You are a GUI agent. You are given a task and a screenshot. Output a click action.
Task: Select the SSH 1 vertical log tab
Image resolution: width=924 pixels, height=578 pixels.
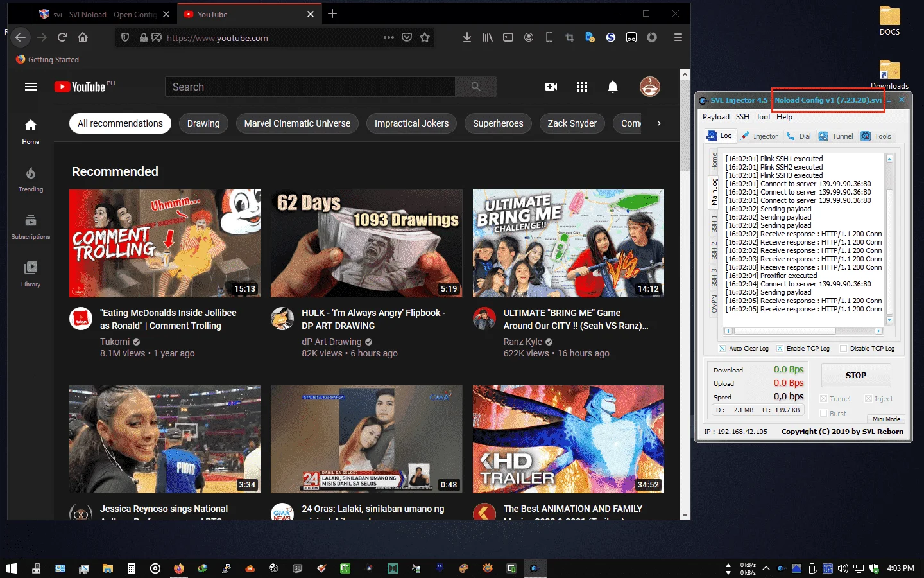point(714,224)
